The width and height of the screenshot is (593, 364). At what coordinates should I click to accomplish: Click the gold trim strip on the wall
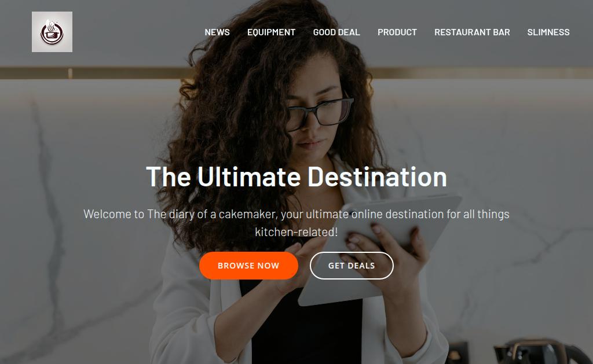(x=91, y=73)
